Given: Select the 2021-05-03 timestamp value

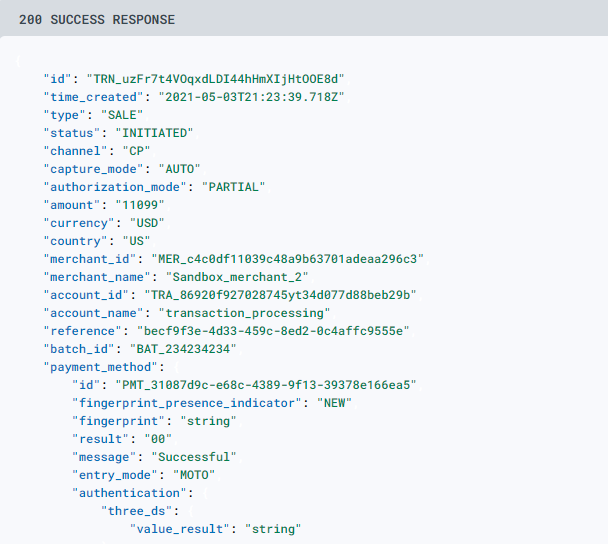Looking at the screenshot, I should coord(251,97).
